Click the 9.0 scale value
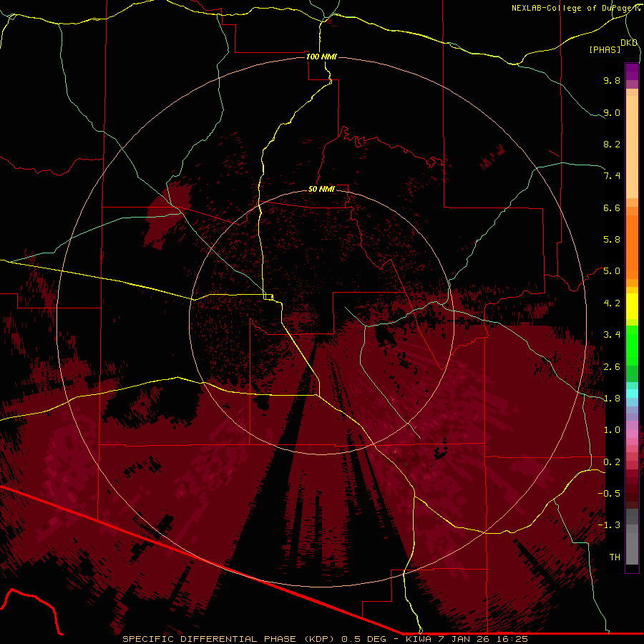The image size is (644, 644). 612,112
